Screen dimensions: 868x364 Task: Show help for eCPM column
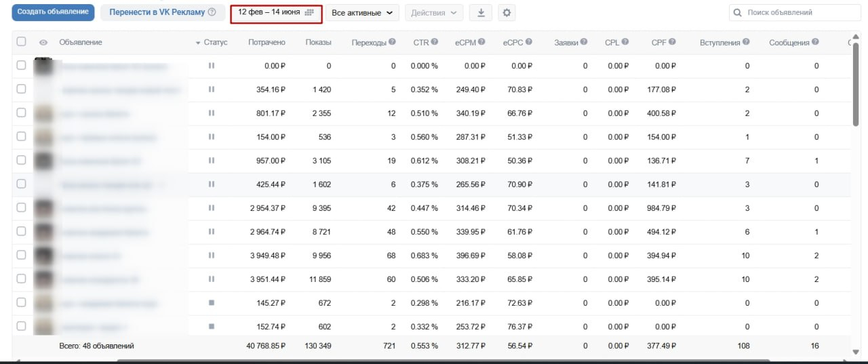[481, 42]
